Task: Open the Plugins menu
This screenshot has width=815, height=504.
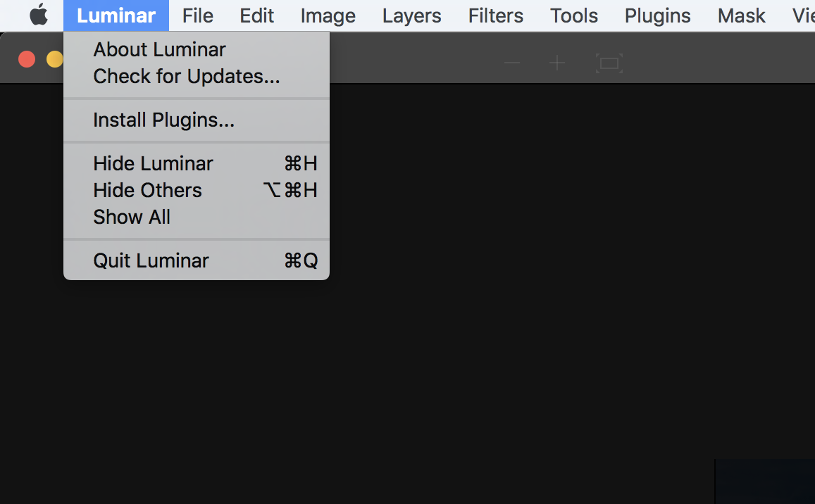Action: coord(657,15)
